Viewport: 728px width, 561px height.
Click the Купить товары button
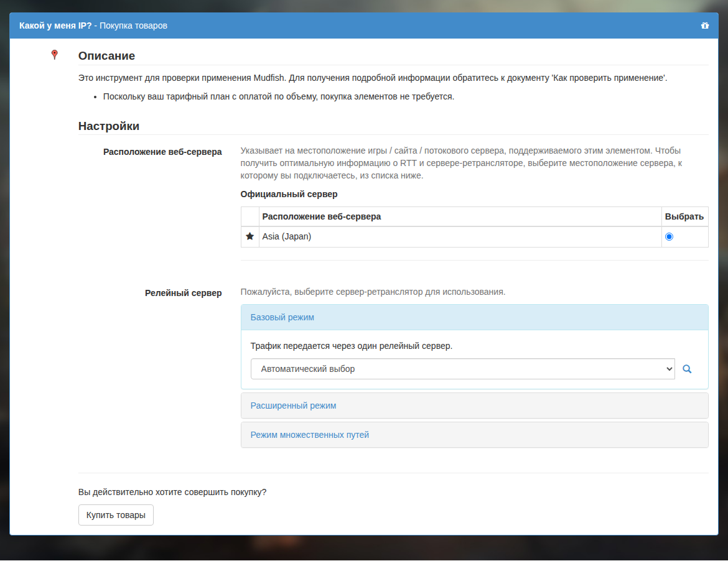pyautogui.click(x=116, y=515)
